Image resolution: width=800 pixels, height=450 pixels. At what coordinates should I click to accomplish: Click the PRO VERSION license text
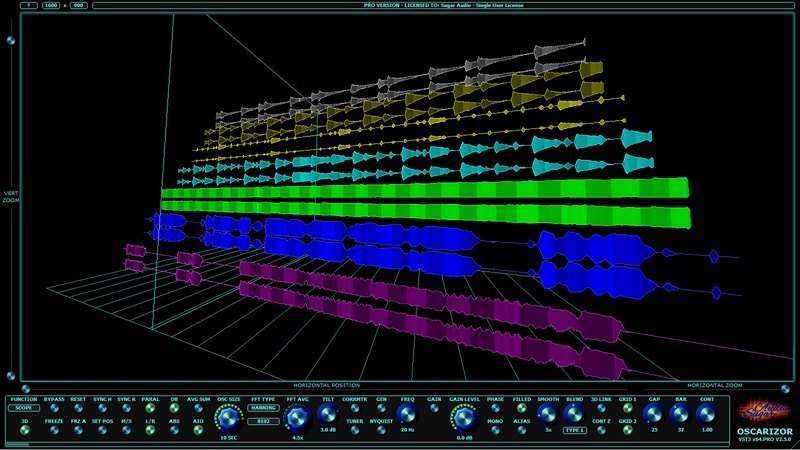(x=443, y=5)
